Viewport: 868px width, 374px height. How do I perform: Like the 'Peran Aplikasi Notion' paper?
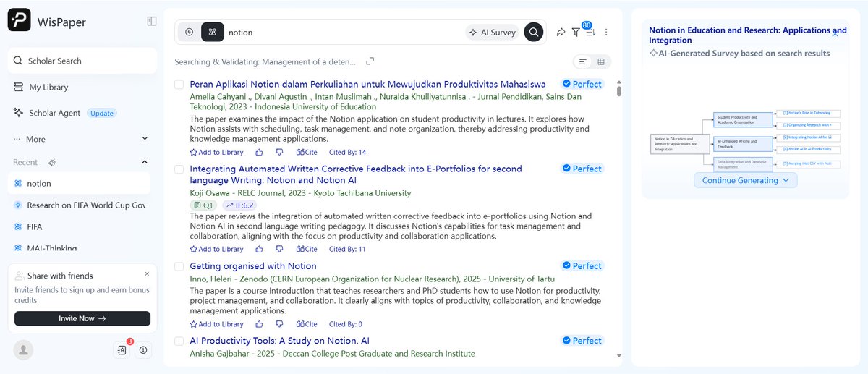point(259,152)
